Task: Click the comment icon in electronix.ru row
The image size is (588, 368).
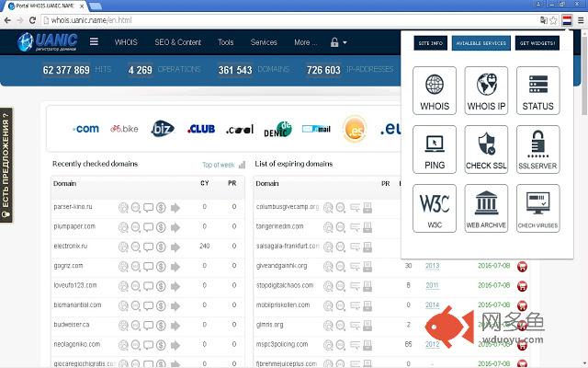Action: [149, 247]
